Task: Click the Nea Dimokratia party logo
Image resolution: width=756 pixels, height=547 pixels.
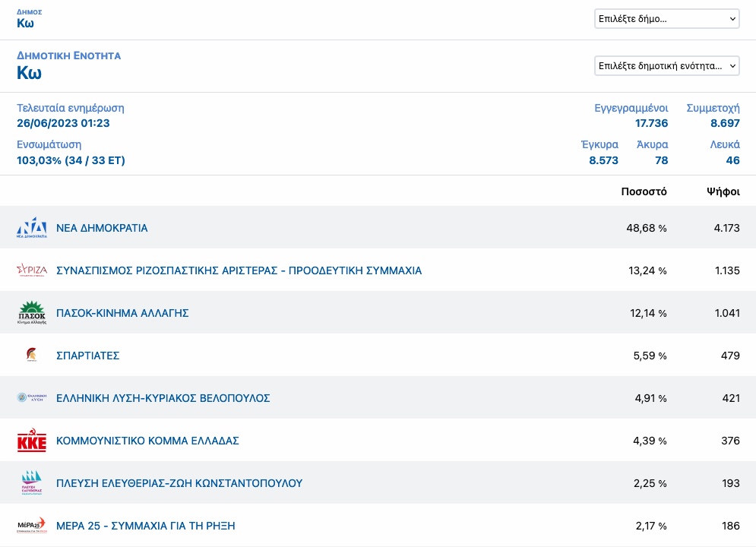Action: point(32,227)
